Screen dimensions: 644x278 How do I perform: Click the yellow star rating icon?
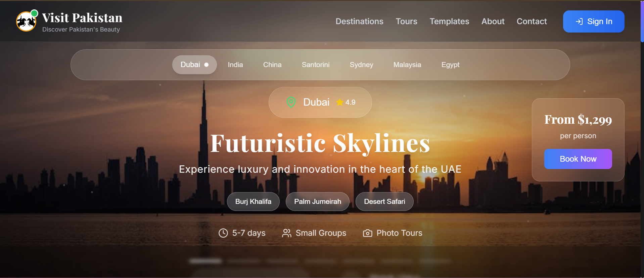coord(340,102)
